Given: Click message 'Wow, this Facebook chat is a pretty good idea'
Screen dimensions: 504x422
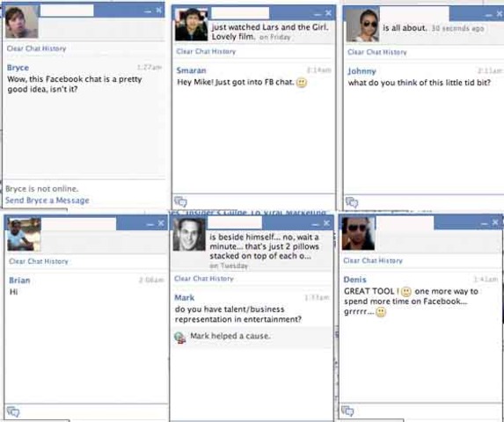Looking at the screenshot, I should [x=74, y=84].
